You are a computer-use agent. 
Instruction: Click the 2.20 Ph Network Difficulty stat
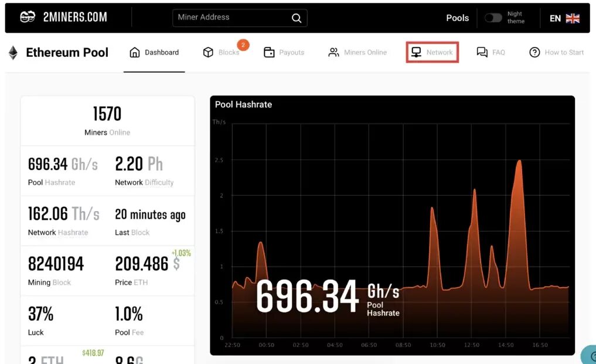pos(144,171)
